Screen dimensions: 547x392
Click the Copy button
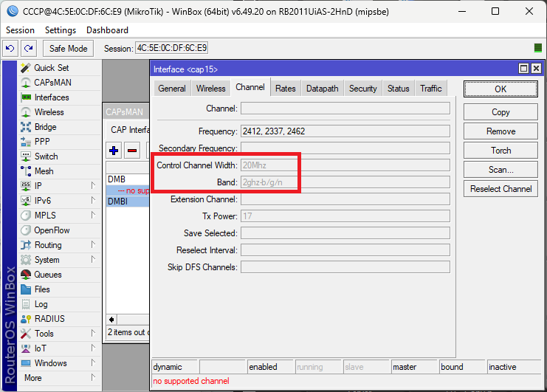[500, 112]
